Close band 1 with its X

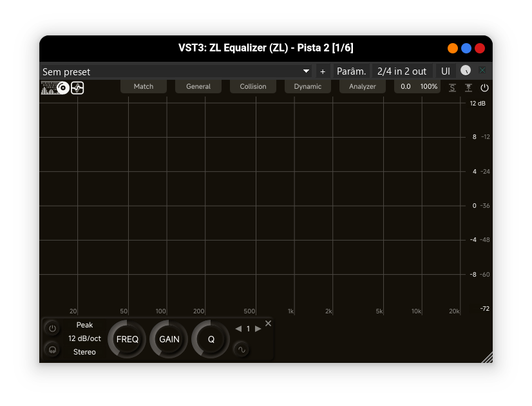click(x=268, y=323)
